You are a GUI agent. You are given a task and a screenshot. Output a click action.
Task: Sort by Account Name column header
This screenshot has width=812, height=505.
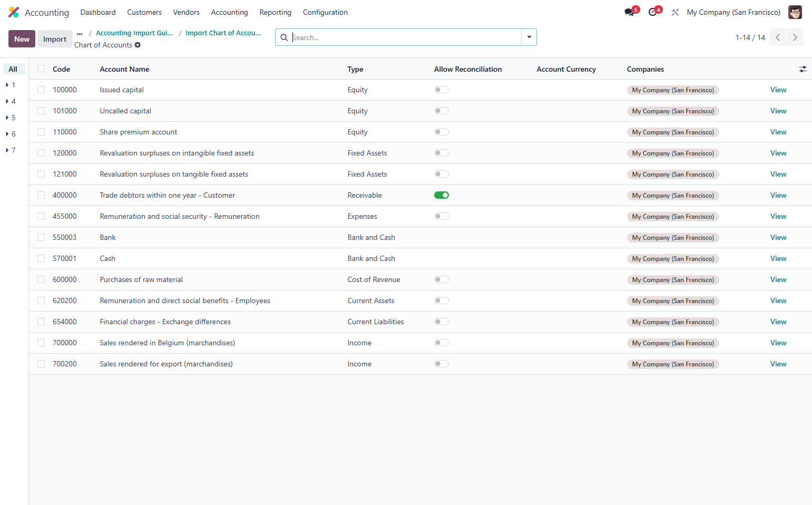[x=124, y=69]
